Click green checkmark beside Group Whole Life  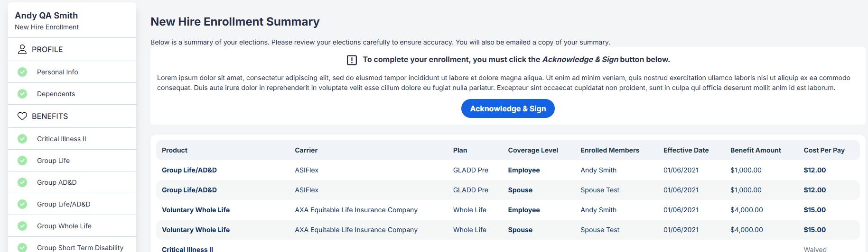tap(22, 226)
